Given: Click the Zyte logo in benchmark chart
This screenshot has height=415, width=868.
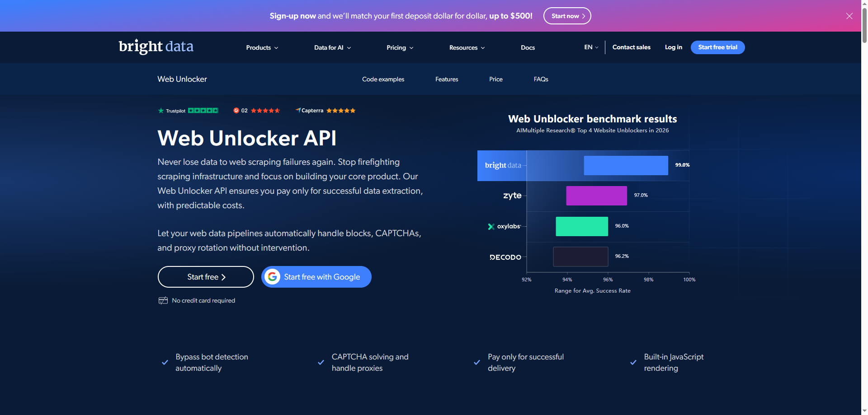Looking at the screenshot, I should click(x=512, y=196).
